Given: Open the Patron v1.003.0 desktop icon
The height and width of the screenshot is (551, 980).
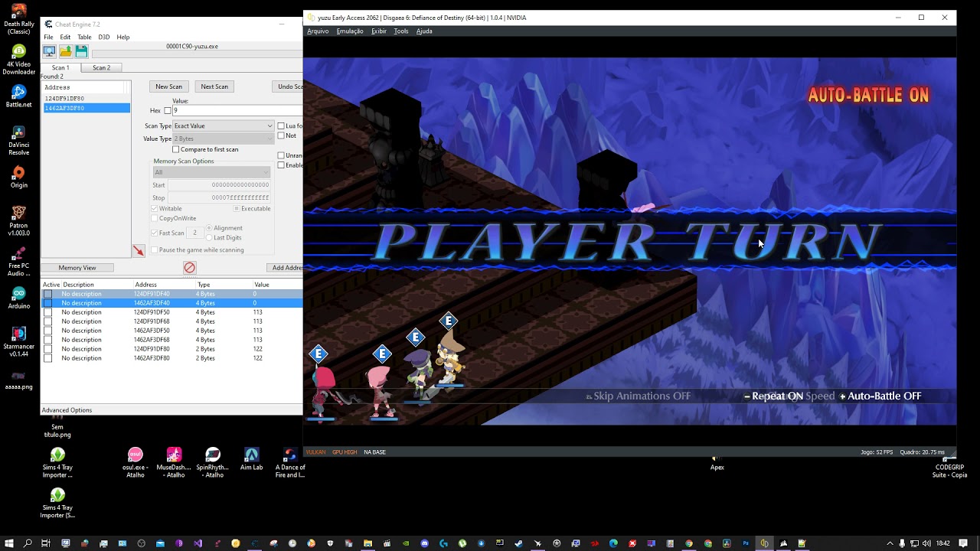Looking at the screenshot, I should coord(19,221).
